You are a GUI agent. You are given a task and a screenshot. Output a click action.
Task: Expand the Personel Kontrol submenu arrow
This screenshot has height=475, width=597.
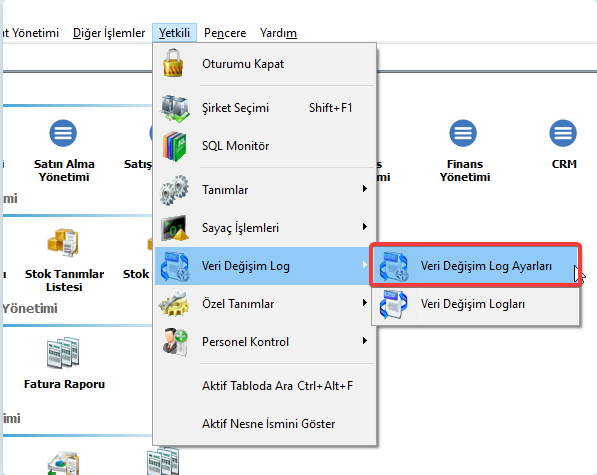pyautogui.click(x=364, y=341)
